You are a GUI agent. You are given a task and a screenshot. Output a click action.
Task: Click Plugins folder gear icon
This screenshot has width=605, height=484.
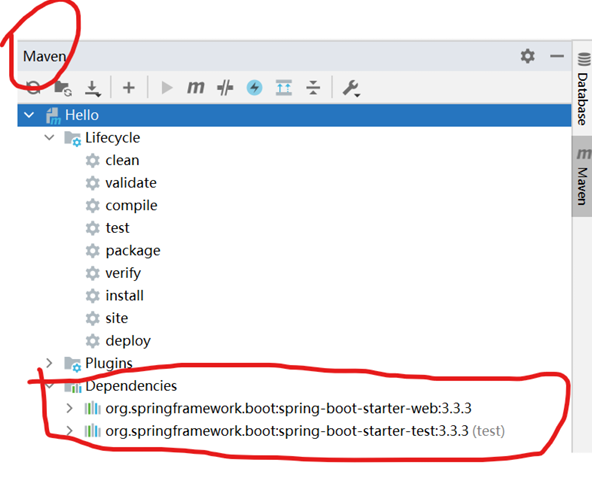[x=73, y=364]
